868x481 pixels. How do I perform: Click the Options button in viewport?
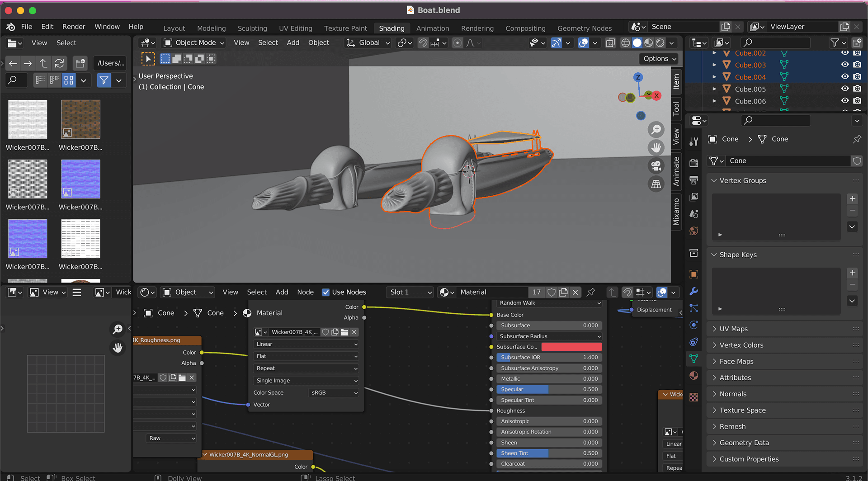click(x=660, y=59)
